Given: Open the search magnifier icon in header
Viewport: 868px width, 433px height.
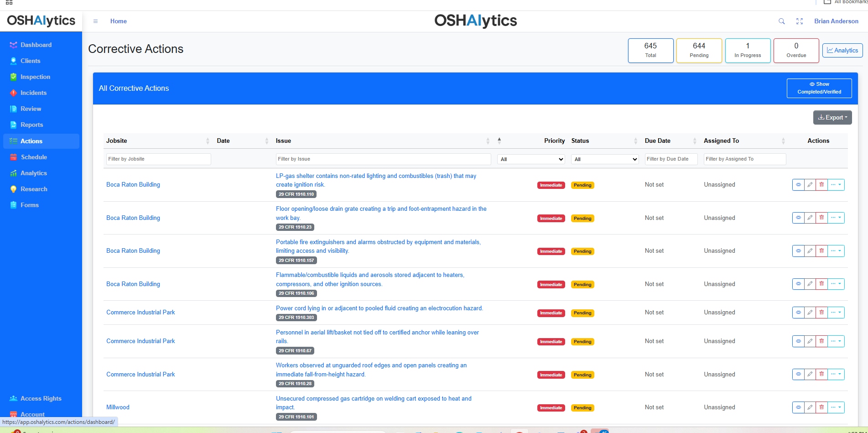Looking at the screenshot, I should click(x=781, y=21).
